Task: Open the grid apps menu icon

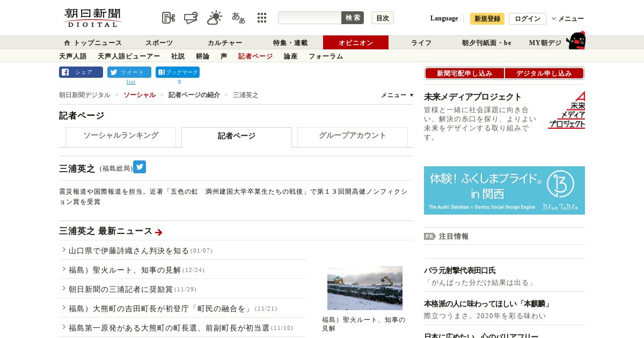Action: [x=262, y=18]
